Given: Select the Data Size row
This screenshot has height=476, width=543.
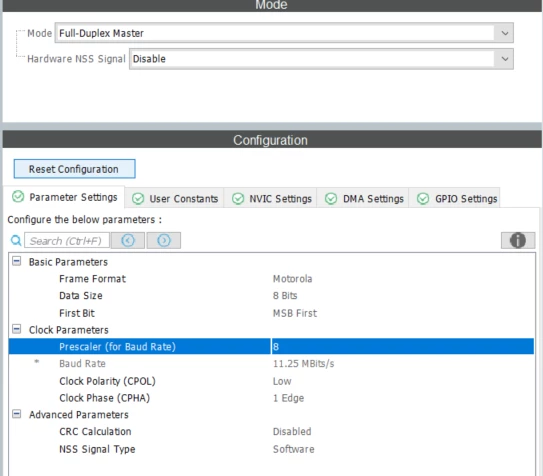Looking at the screenshot, I should coord(271,296).
